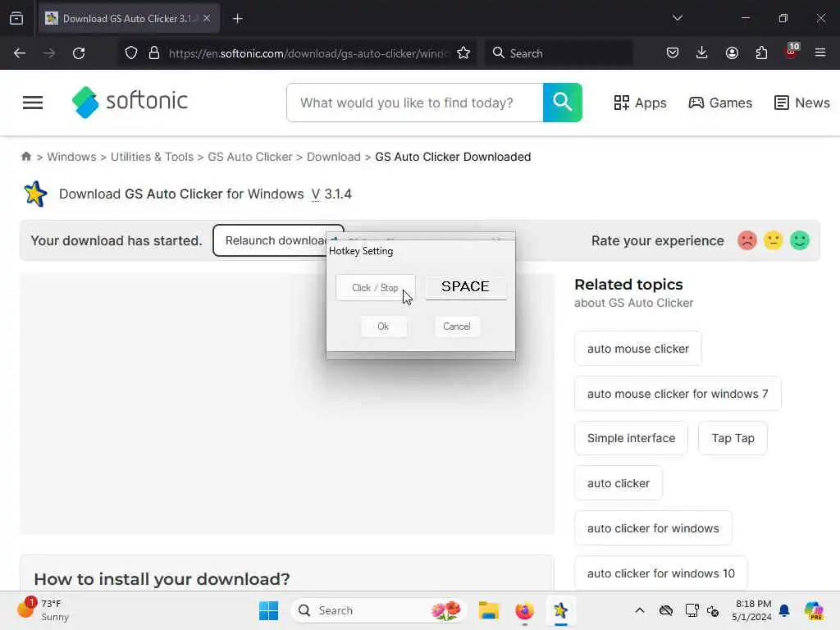Rate experience with the green happy face
The image size is (840, 630).
tap(800, 240)
